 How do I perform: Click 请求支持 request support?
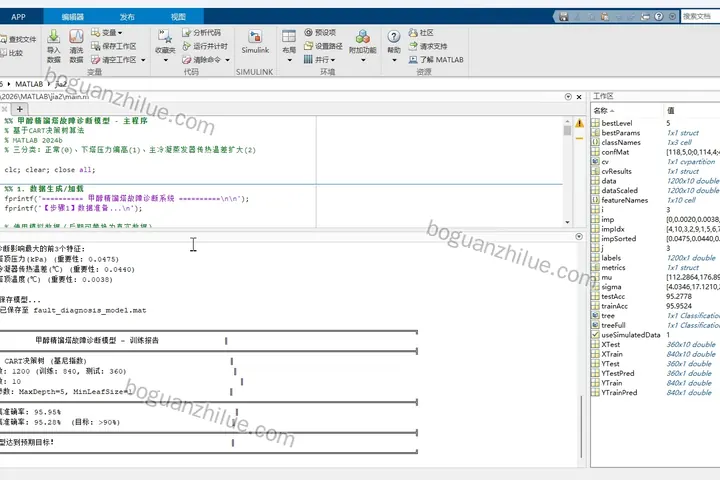(428, 46)
